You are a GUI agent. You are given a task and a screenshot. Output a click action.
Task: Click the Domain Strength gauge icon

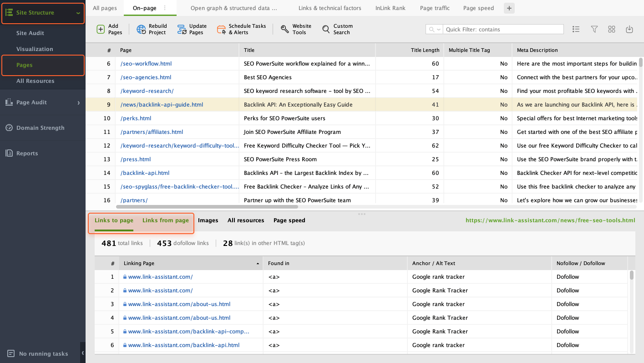(9, 128)
